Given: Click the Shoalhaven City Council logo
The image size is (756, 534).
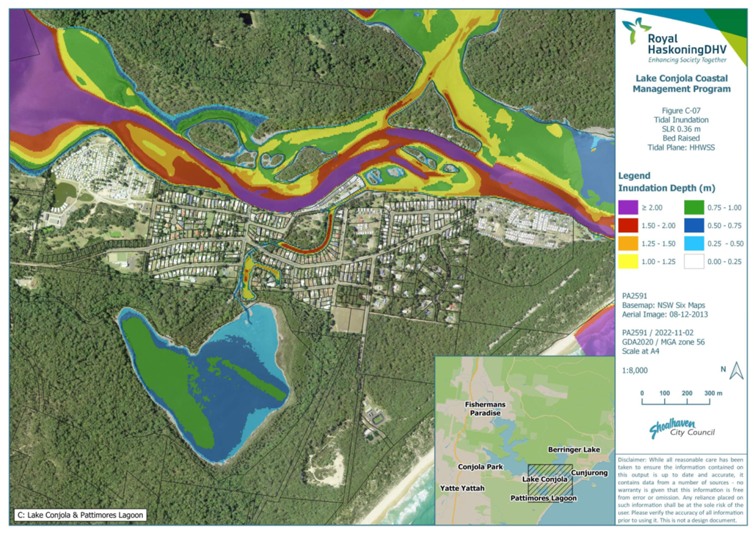Looking at the screenshot, I should [681, 429].
